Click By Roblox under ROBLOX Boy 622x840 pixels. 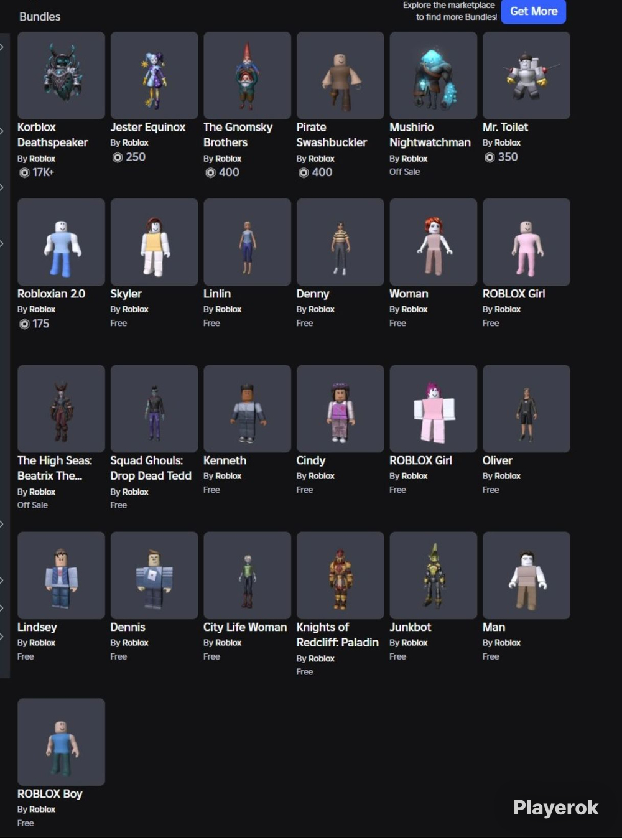[x=36, y=810]
